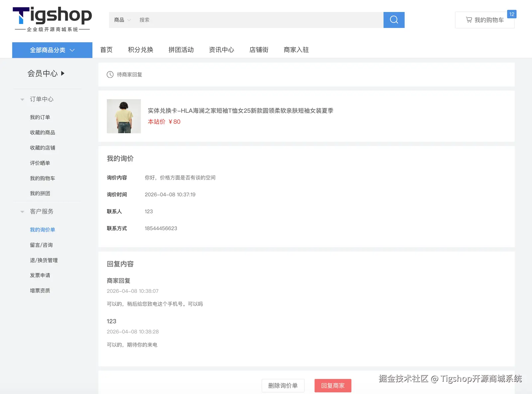Collapse the 客户服务 section

coord(22,212)
